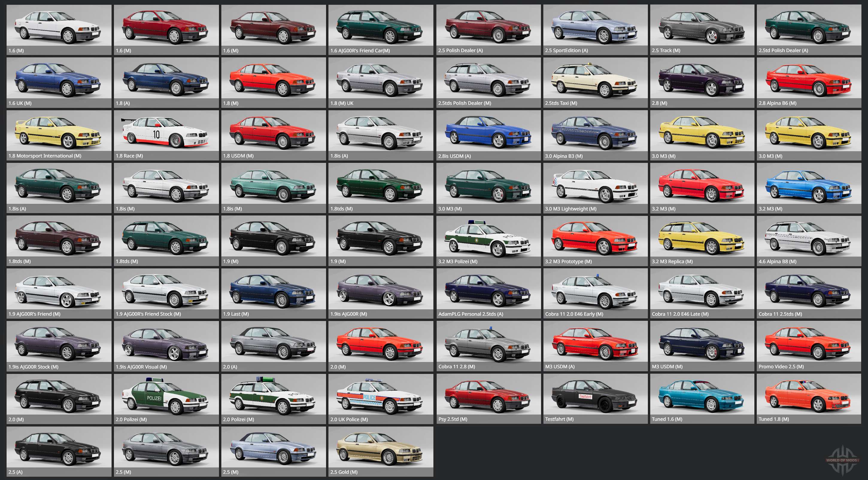Viewport: 868px width, 480px height.
Task: Select the red 1.8 (M) configuration
Action: [x=274, y=83]
